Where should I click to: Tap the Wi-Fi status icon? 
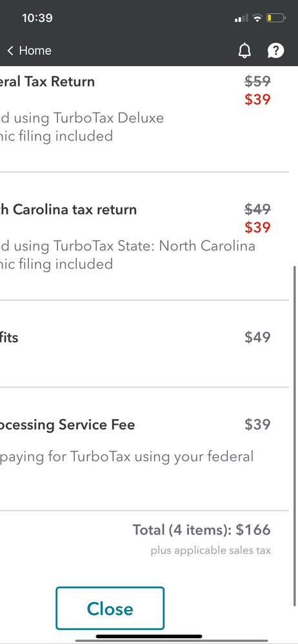click(x=258, y=18)
